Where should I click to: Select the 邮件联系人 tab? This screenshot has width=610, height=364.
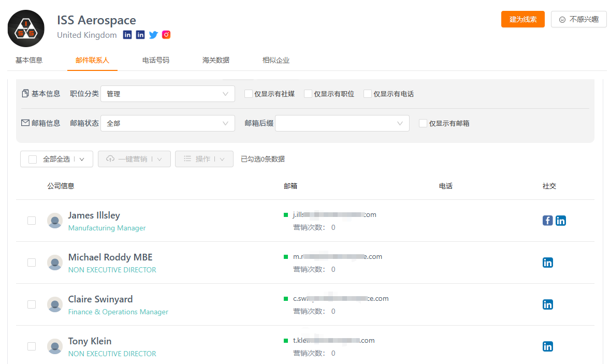(x=92, y=60)
